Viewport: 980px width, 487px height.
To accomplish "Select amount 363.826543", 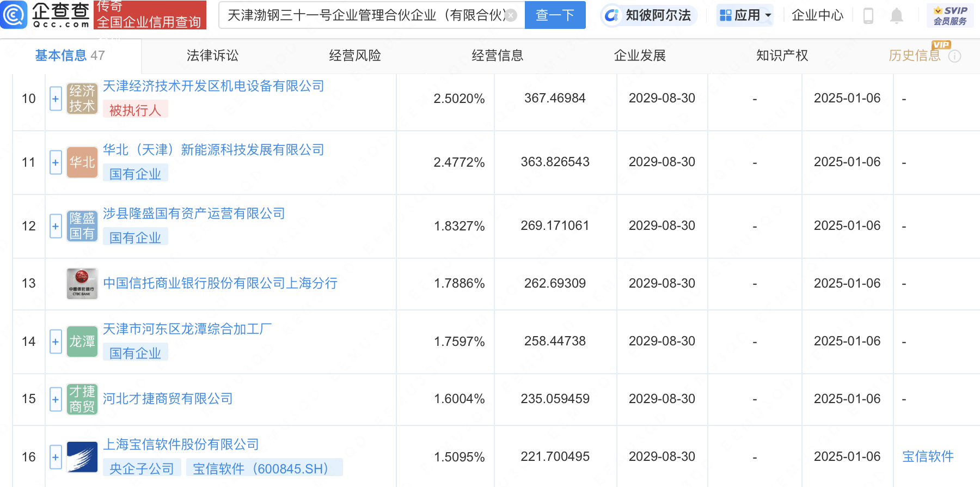I will (x=555, y=162).
